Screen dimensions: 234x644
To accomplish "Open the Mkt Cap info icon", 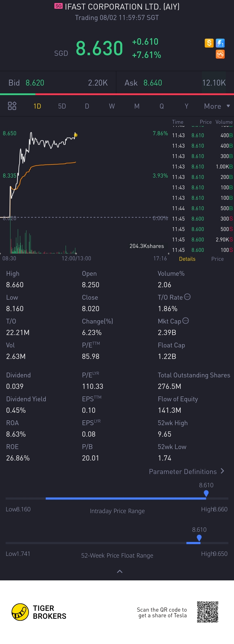I will 186,320.
